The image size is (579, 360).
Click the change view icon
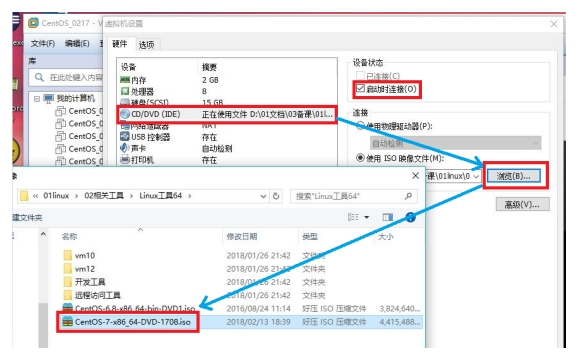[353, 217]
